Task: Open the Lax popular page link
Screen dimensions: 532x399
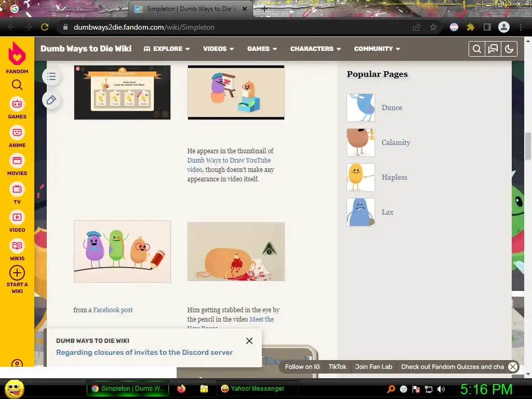Action: coord(388,212)
